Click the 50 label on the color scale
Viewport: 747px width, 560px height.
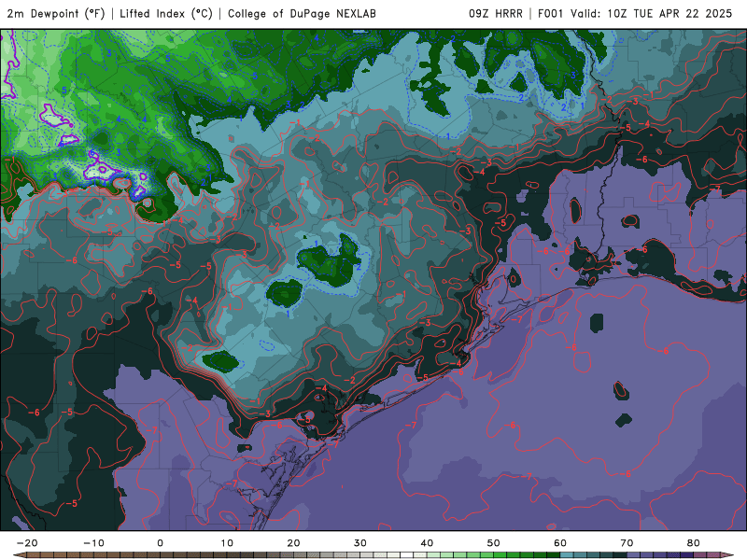[494, 543]
